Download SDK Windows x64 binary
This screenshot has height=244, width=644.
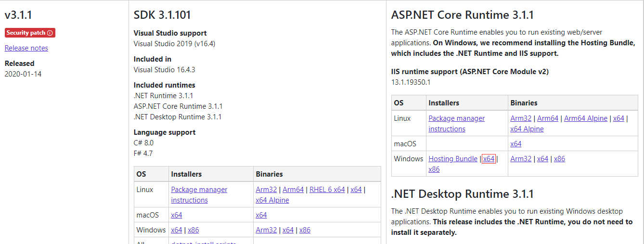pos(288,230)
